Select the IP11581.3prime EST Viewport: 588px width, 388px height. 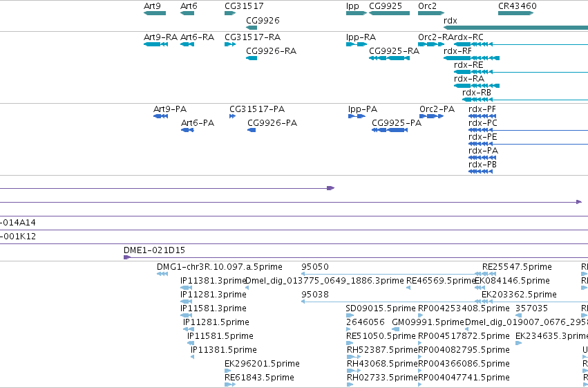coord(186,315)
